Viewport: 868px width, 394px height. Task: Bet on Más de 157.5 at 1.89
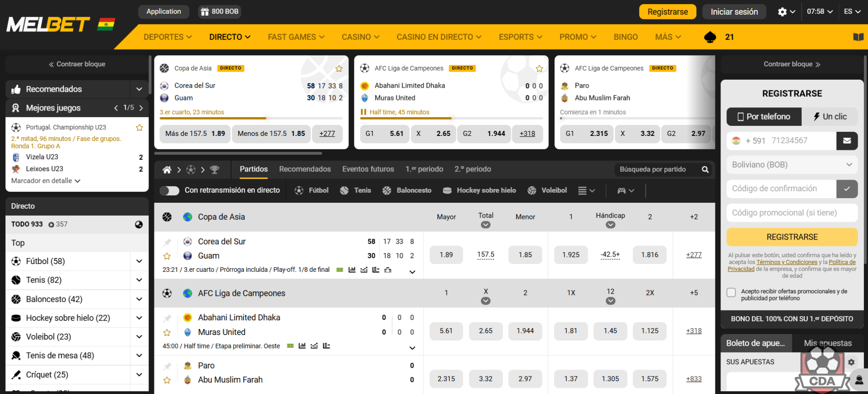point(195,134)
